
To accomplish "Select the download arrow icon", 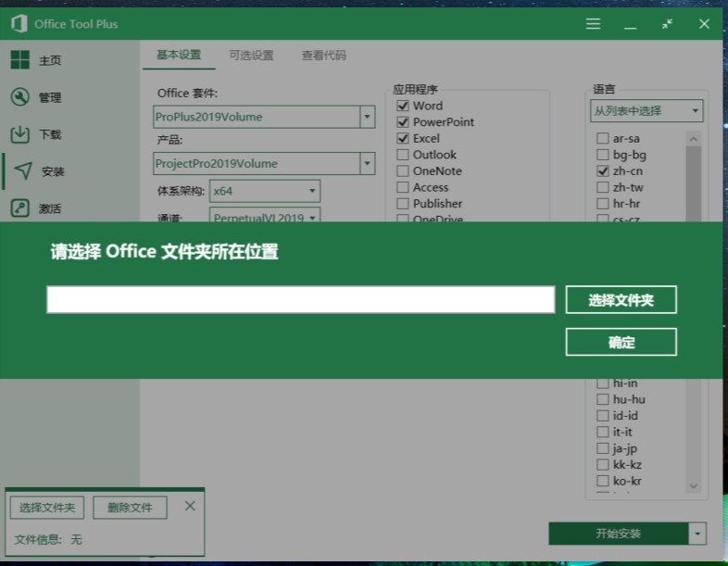I will click(19, 134).
